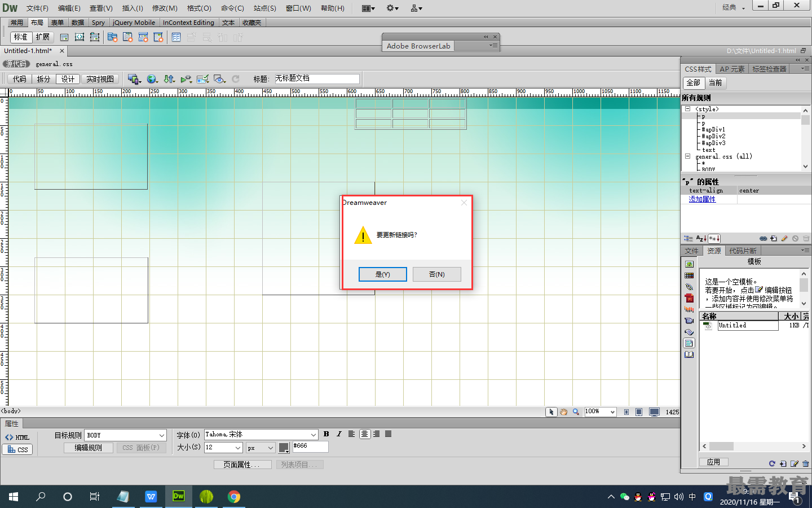812x508 pixels.
Task: Toggle Bold in Properties panel
Action: [326, 434]
